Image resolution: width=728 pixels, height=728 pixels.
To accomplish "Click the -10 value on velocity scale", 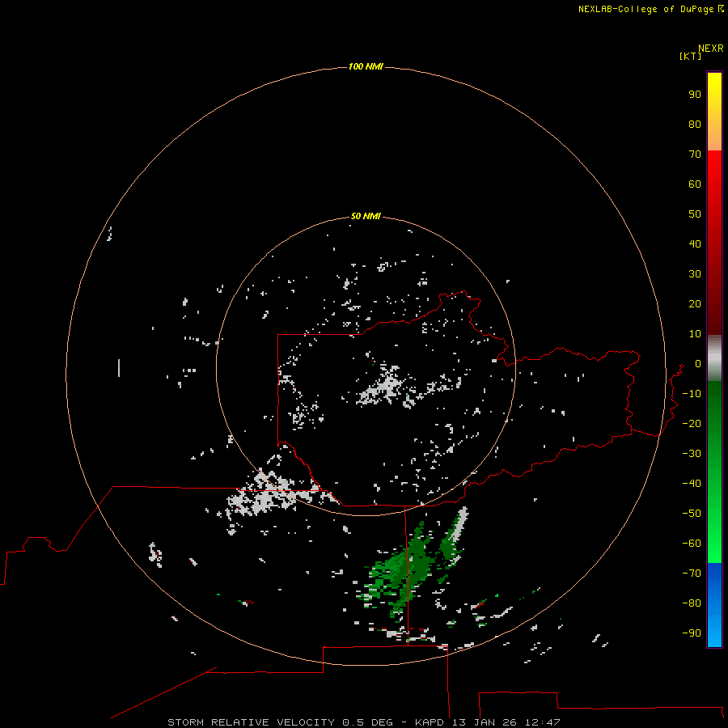I will (692, 394).
